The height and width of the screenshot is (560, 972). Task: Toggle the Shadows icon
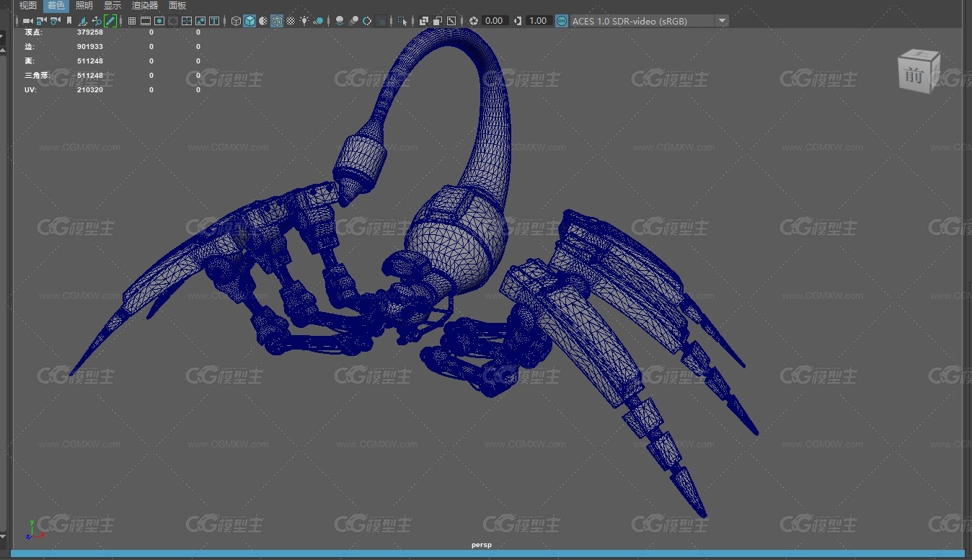(319, 21)
